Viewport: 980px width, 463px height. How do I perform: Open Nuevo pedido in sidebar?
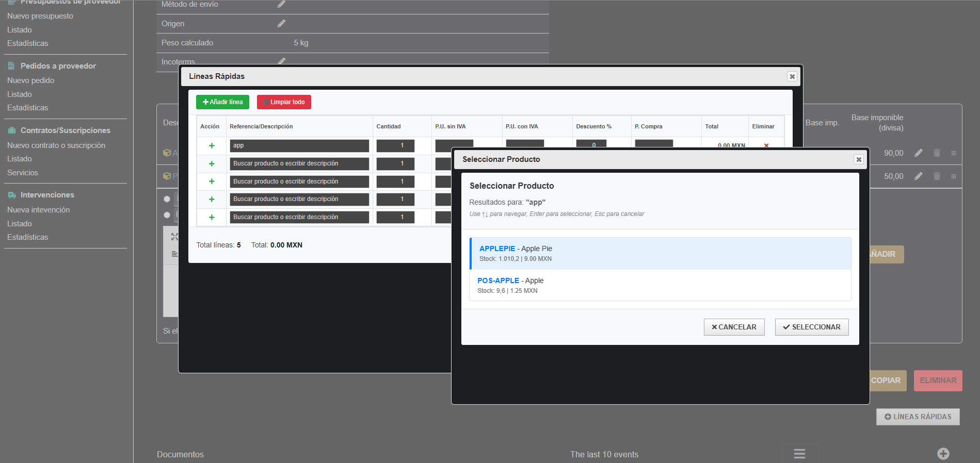30,80
